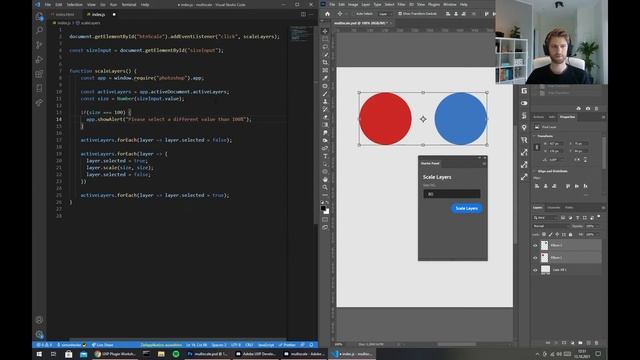640x360 pixels.
Task: Toggle the Layers filter on/off switch
Action: click(x=599, y=217)
